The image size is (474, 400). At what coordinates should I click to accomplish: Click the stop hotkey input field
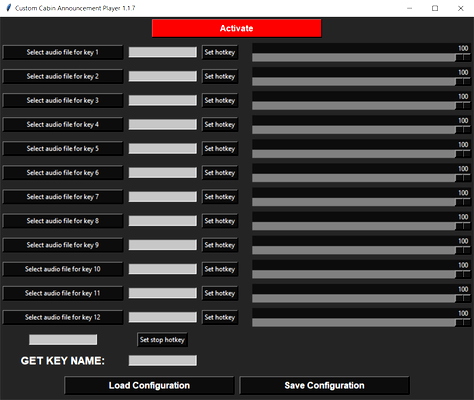click(63, 340)
